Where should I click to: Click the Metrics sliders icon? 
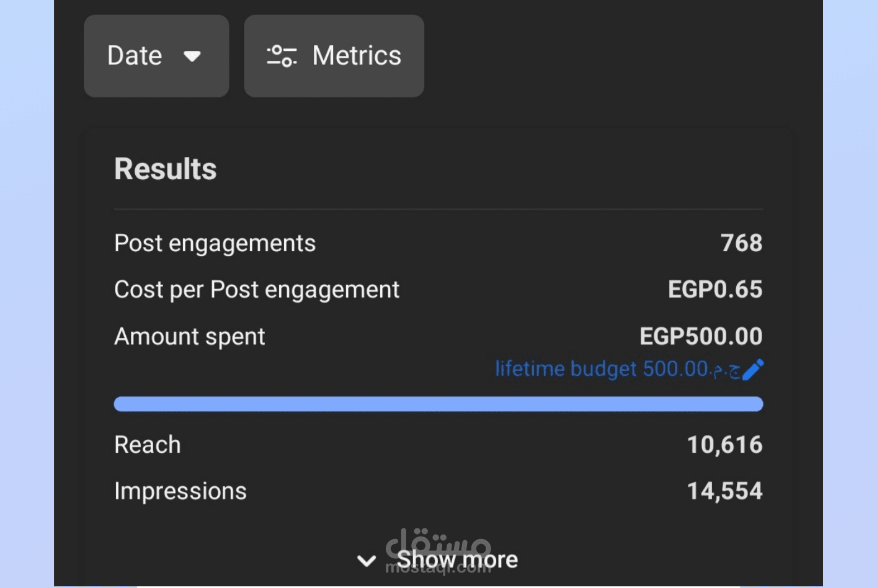pyautogui.click(x=282, y=56)
